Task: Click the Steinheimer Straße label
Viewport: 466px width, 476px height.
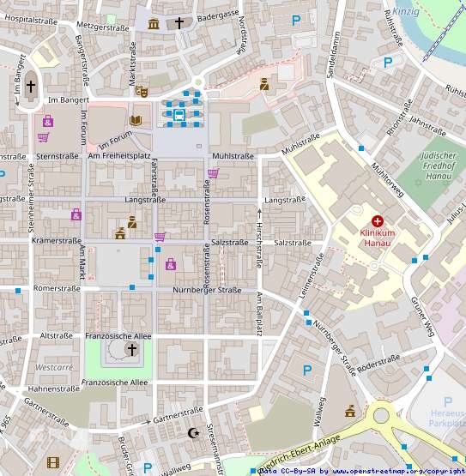Action: point(31,198)
